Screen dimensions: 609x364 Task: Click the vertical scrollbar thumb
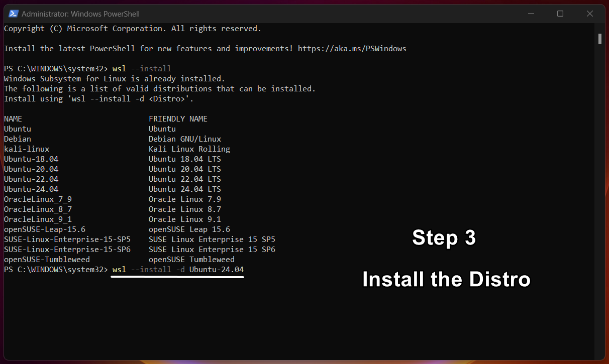tap(600, 39)
